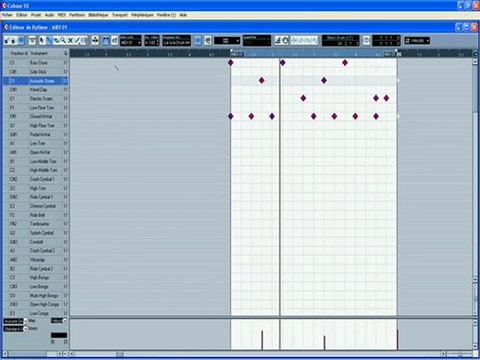This screenshot has width=480, height=360.
Task: Click the first Acoustic Snare note diamond
Action: pos(262,80)
